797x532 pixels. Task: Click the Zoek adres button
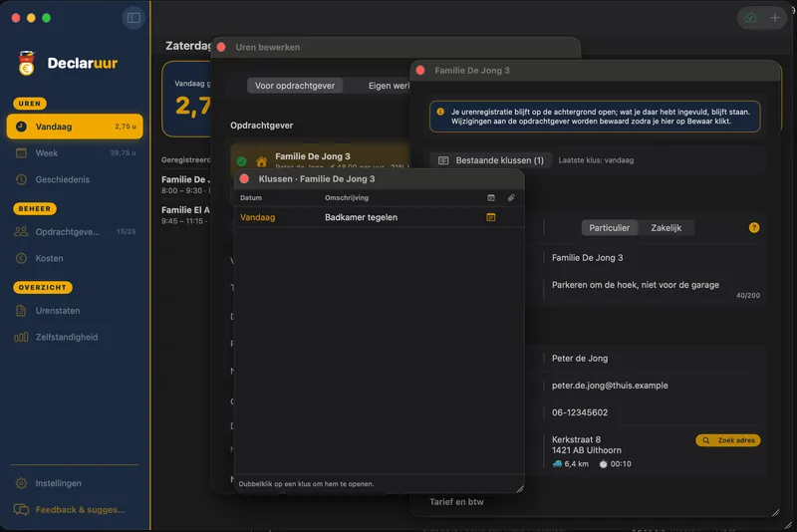pos(728,440)
